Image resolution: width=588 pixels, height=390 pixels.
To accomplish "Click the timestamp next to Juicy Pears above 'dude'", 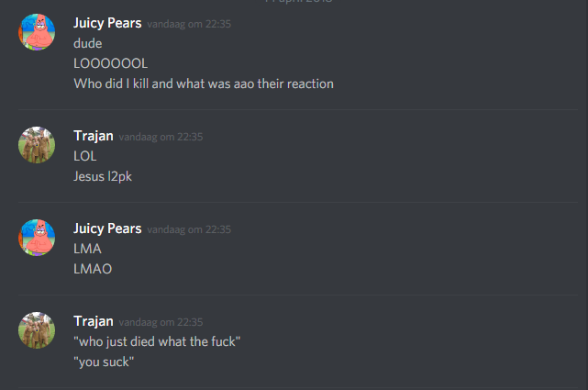I will (x=189, y=24).
